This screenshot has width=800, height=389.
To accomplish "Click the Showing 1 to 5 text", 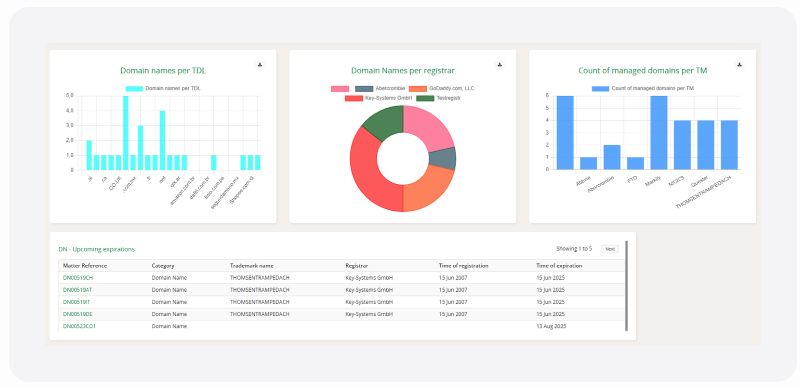I will pos(574,249).
